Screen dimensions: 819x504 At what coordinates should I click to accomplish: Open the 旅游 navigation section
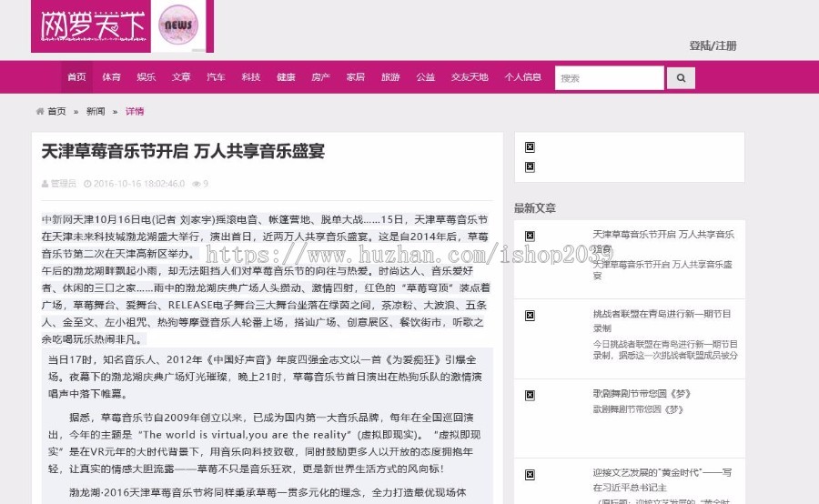coord(390,76)
